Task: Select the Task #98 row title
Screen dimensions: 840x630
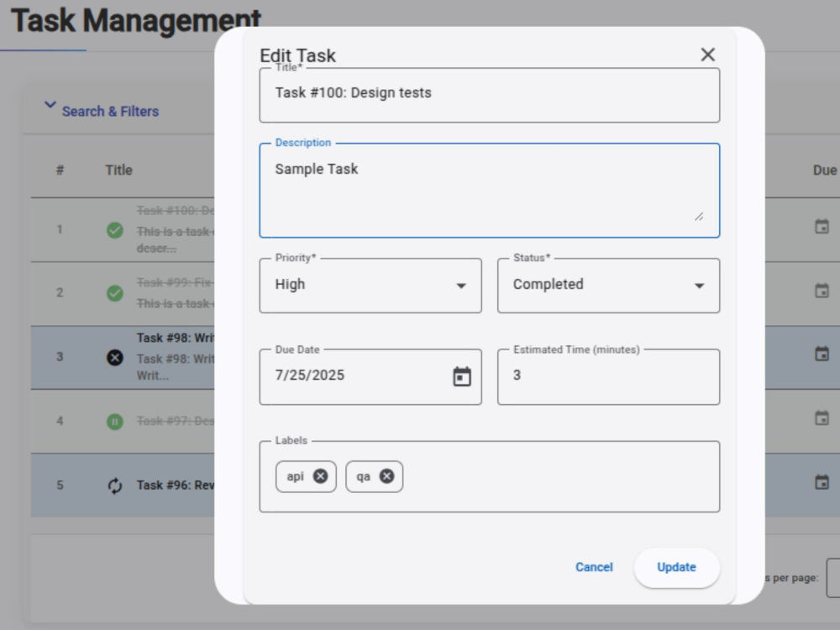Action: [176, 338]
